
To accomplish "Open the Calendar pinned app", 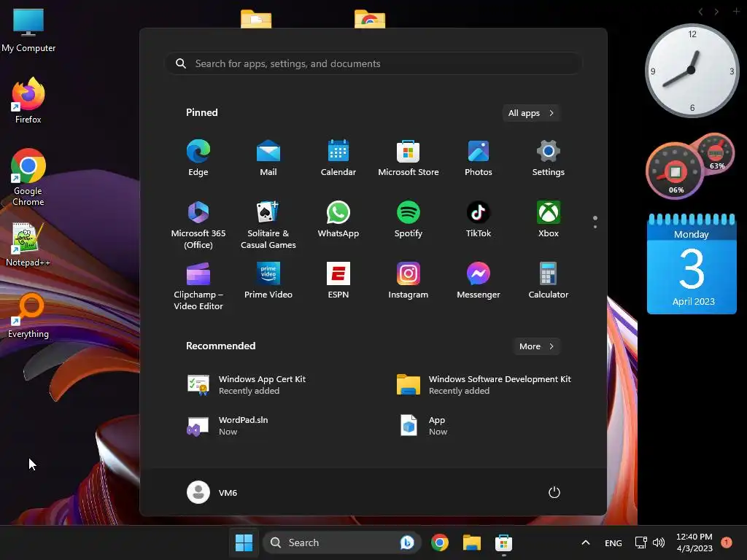I will (x=338, y=158).
